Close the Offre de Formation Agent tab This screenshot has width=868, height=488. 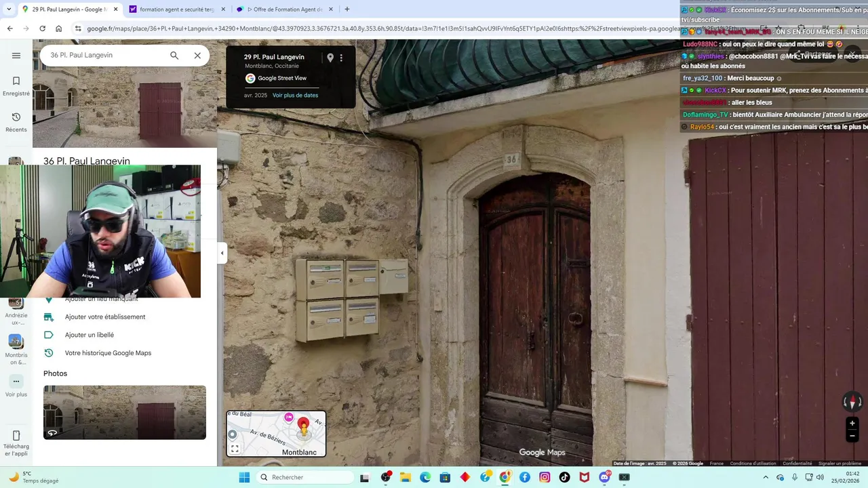click(x=331, y=9)
